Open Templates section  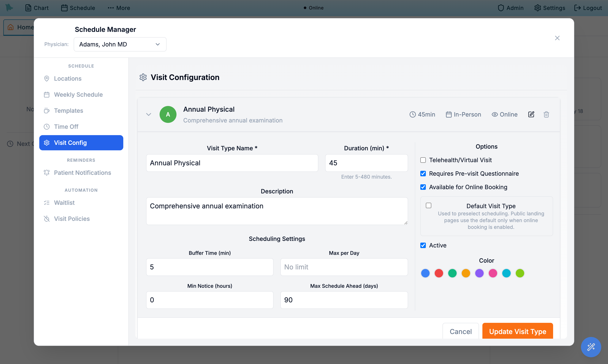81,111
